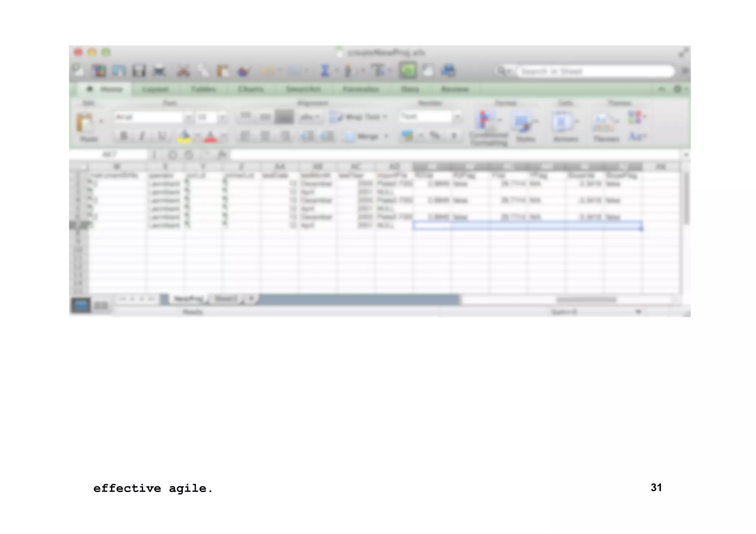Viewport: 756px width, 534px height.
Task: Click the decrease indent icon
Action: [x=307, y=136]
